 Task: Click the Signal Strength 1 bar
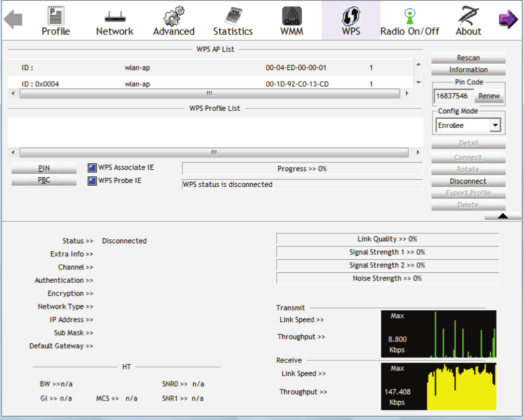pos(388,252)
